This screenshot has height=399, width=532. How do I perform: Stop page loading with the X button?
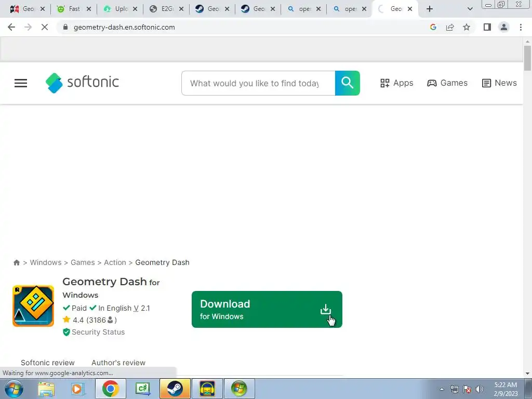(x=45, y=27)
